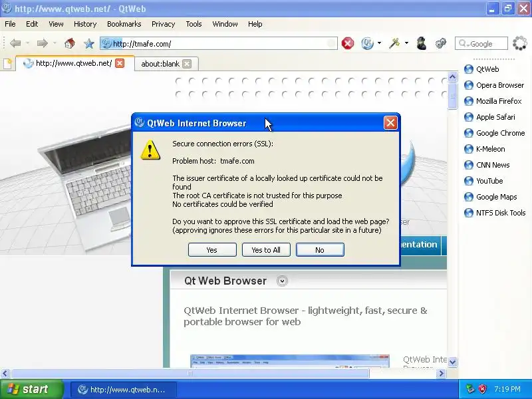Viewport: 532px width, 399px height.
Task: Close the about:blank tab
Action: (187, 64)
